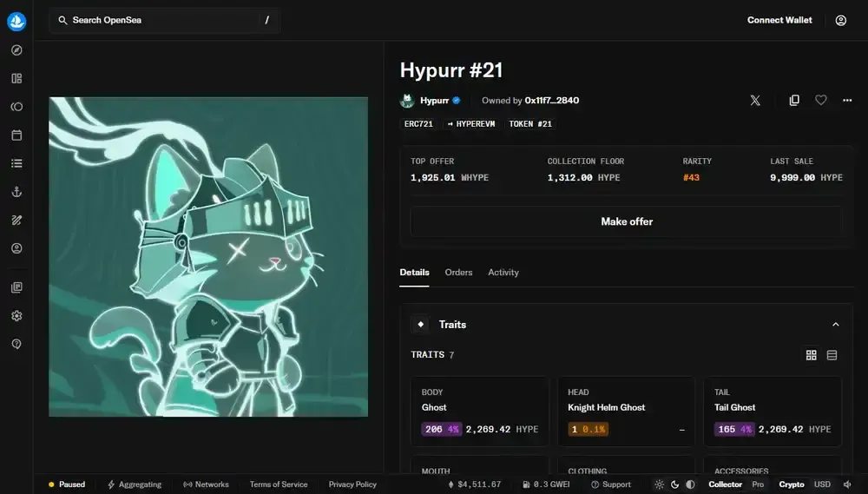Select the system contrast theme icon
Screen dimensions: 868x494
[690, 484]
